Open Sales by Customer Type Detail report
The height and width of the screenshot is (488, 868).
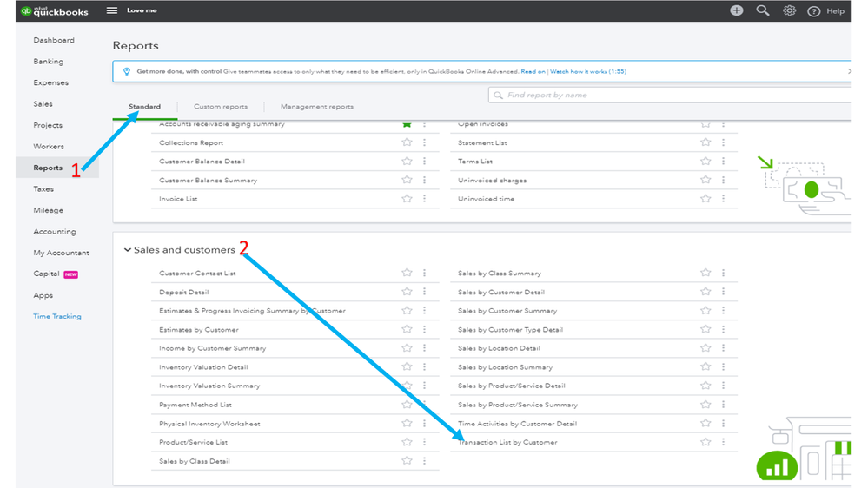(510, 329)
